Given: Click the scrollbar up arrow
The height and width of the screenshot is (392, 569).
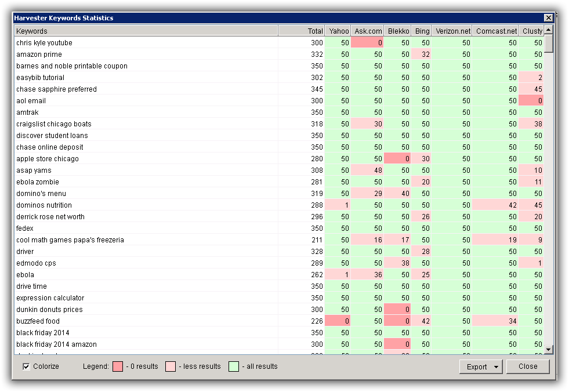Looking at the screenshot, I should 549,30.
